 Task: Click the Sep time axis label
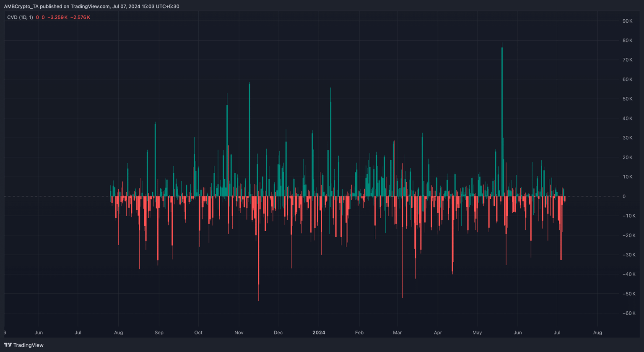(x=159, y=333)
